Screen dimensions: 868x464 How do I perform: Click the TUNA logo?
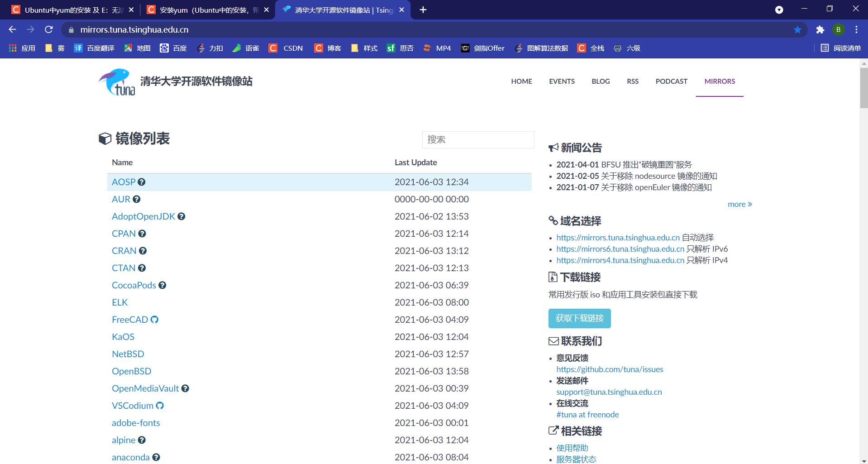pos(117,82)
